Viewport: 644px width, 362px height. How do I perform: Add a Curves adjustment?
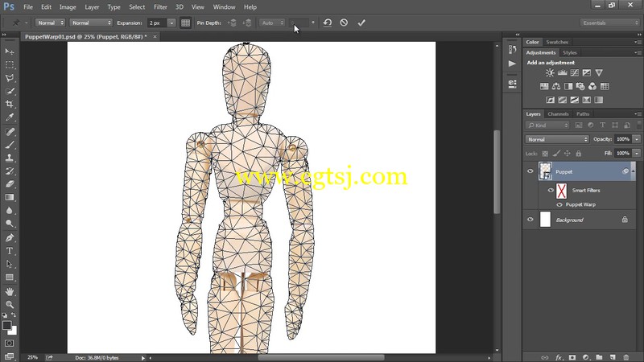point(575,72)
